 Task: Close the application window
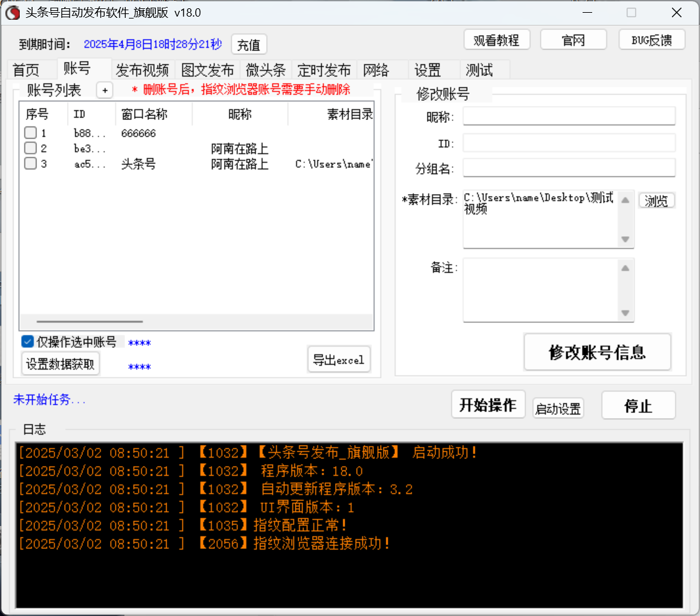(x=676, y=13)
